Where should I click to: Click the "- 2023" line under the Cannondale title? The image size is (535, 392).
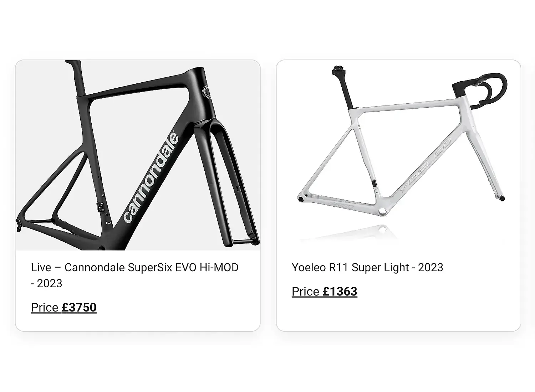(x=47, y=283)
